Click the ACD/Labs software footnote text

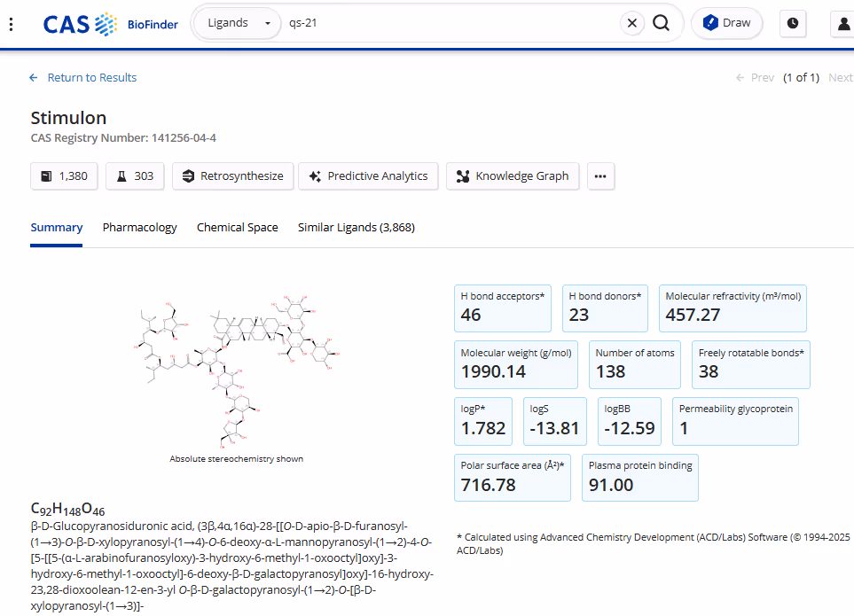click(653, 543)
